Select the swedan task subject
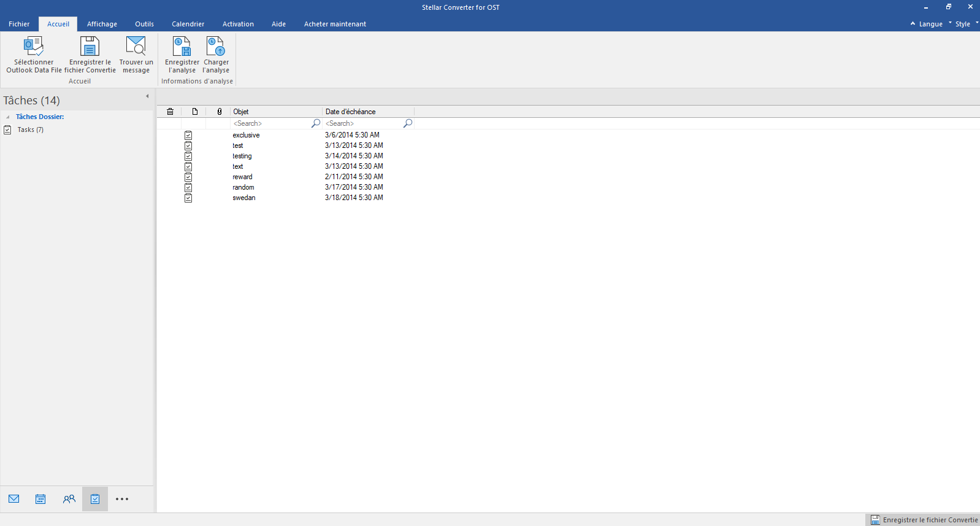 [x=244, y=198]
